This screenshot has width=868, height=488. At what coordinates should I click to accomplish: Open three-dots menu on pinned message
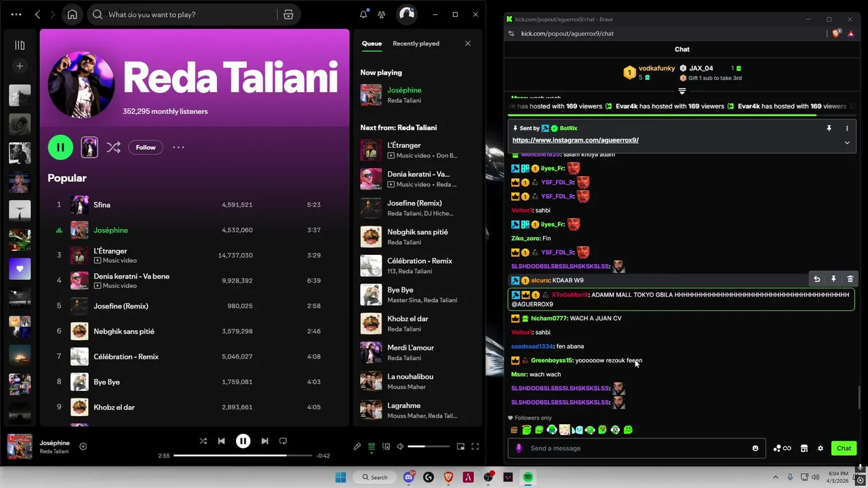847,128
